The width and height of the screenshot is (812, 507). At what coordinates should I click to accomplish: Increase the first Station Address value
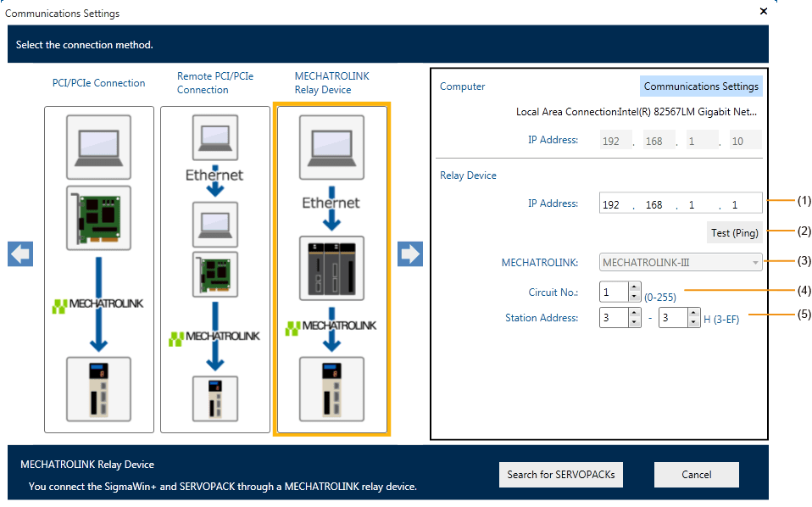(x=635, y=313)
